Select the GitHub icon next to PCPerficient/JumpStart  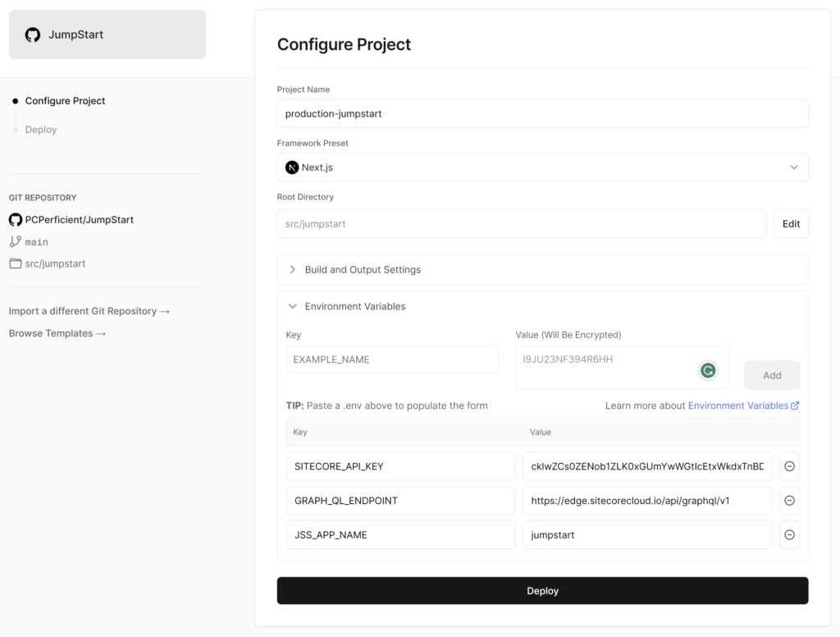[15, 219]
